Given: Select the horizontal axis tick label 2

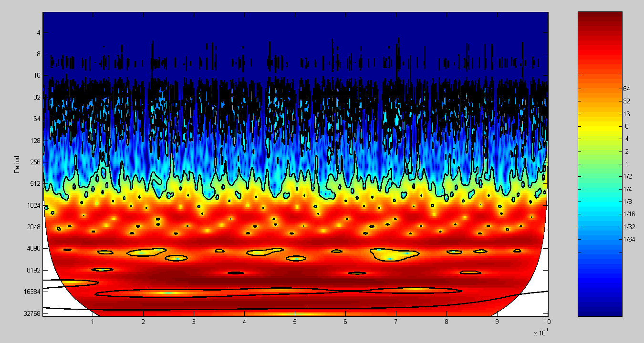Looking at the screenshot, I should point(143,323).
